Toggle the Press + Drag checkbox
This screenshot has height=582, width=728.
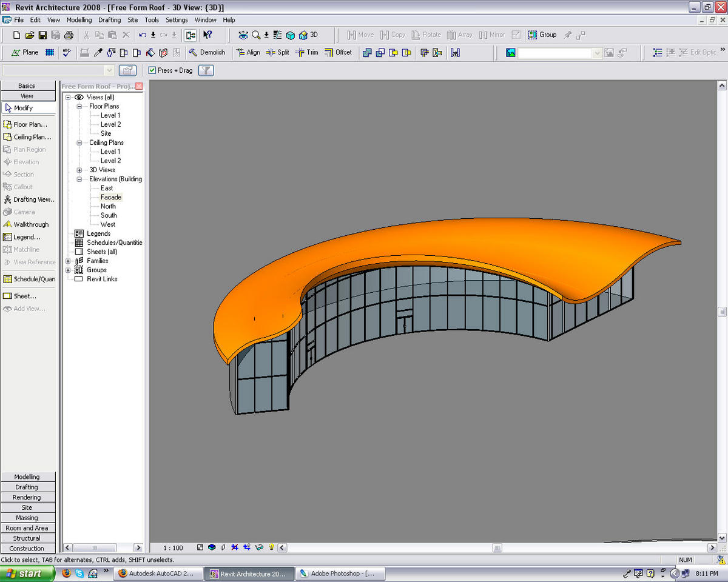[152, 70]
